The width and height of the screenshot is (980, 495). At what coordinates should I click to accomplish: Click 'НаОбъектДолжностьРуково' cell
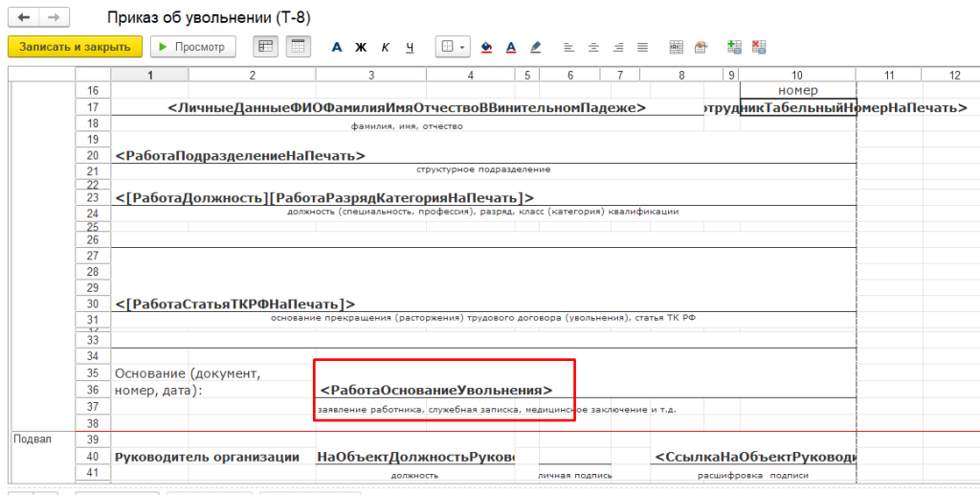click(x=415, y=457)
